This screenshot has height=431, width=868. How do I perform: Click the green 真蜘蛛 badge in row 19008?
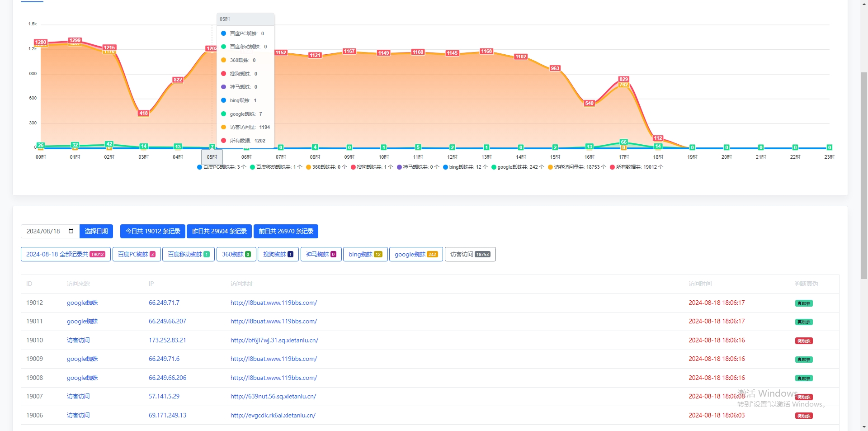[x=804, y=379]
